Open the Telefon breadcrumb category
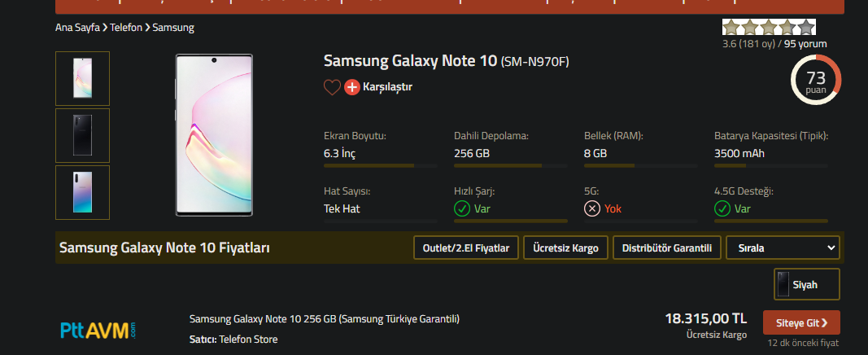The height and width of the screenshot is (355, 868). [x=128, y=28]
